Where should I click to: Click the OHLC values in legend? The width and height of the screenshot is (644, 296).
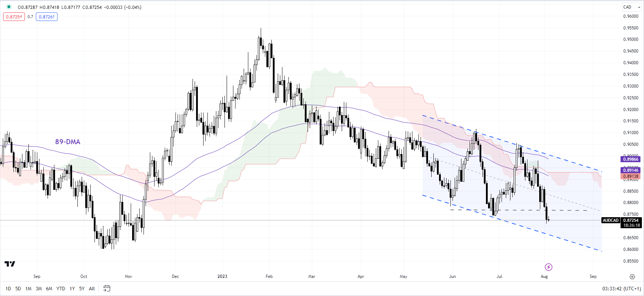click(80, 7)
